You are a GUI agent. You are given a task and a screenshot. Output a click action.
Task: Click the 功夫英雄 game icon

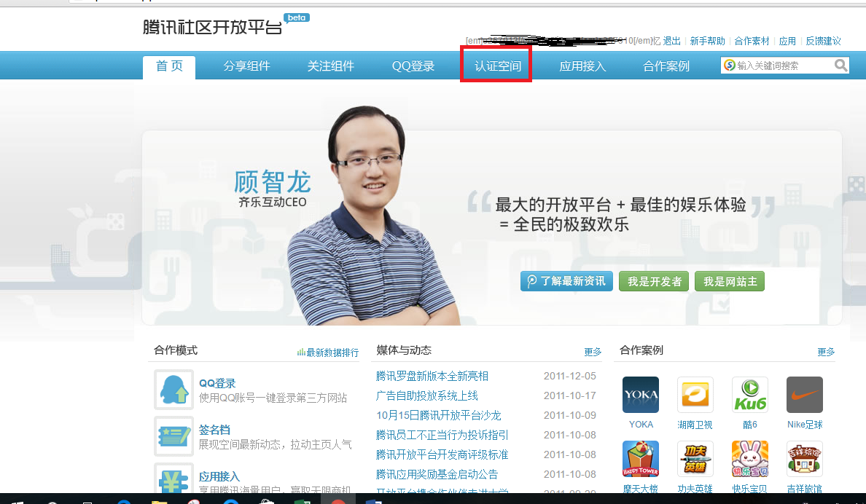pos(695,459)
